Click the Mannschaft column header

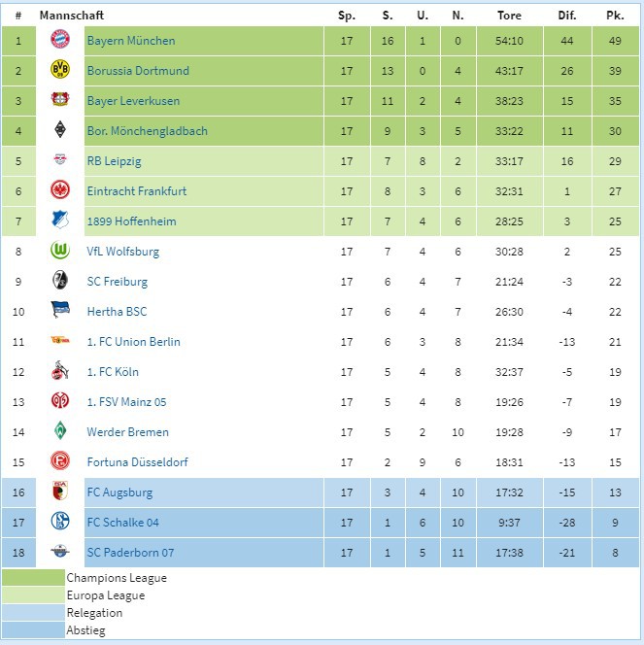pyautogui.click(x=71, y=16)
